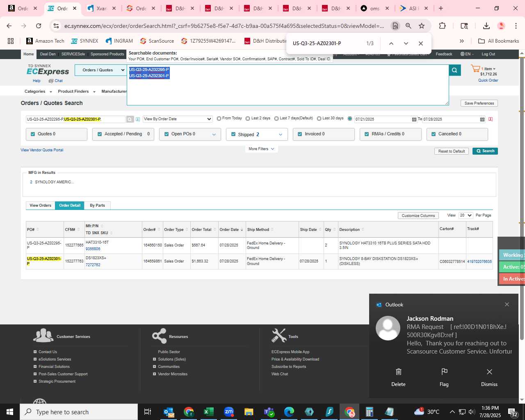The image size is (525, 420).
Task: Click Customize Columns
Action: coord(418,216)
